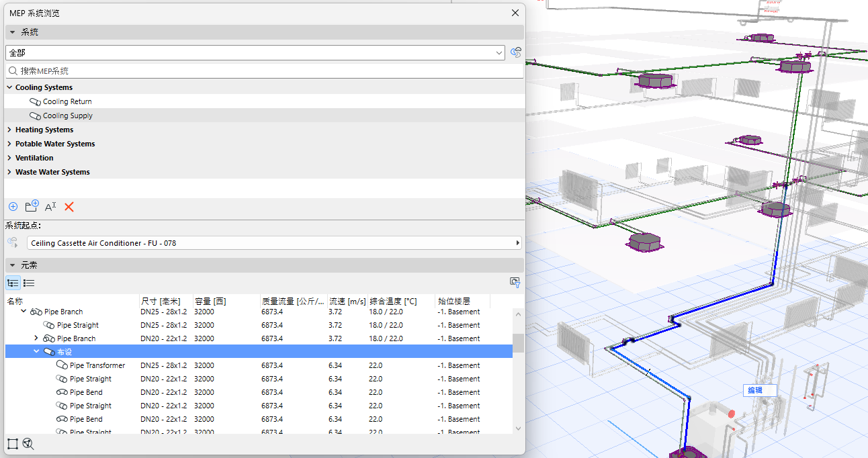Viewport: 868px width, 458px height.
Task: Click the element filter icon above table
Action: point(515,283)
